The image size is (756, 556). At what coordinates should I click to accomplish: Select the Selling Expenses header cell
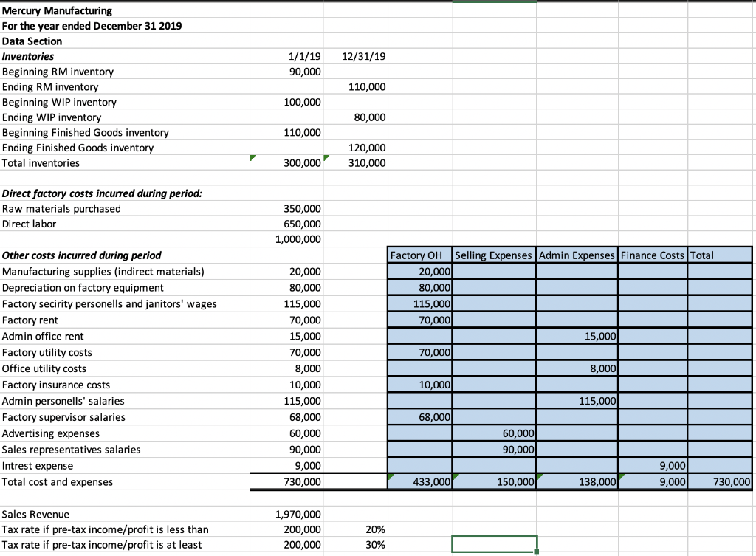(x=495, y=254)
